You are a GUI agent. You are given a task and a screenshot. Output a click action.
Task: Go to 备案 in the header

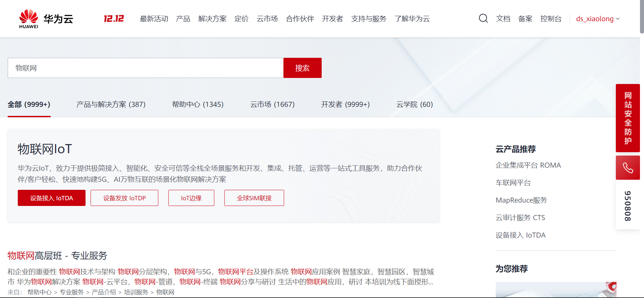click(x=525, y=19)
